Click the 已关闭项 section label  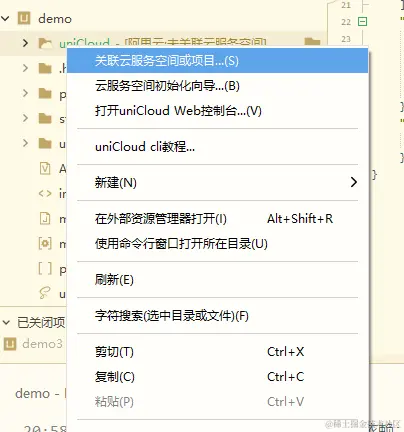point(41,322)
